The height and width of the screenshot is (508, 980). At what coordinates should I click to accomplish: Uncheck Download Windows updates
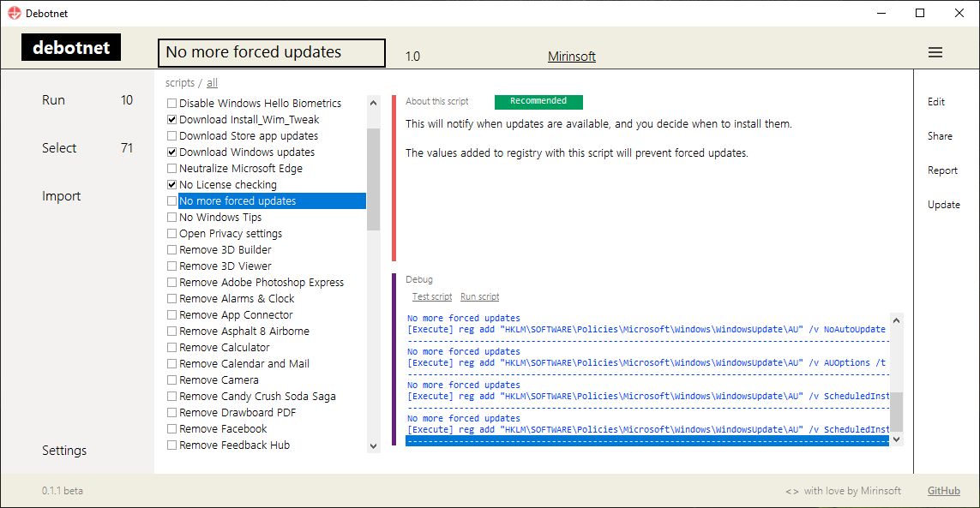(170, 152)
